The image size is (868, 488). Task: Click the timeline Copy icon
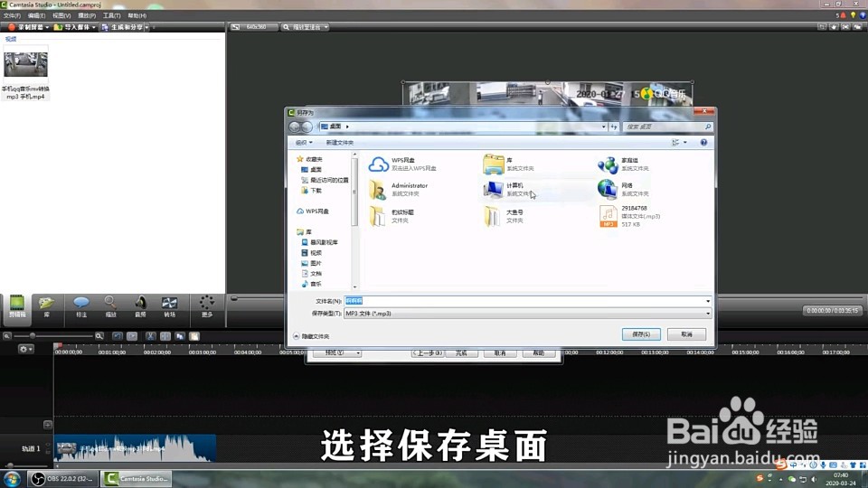coord(180,336)
